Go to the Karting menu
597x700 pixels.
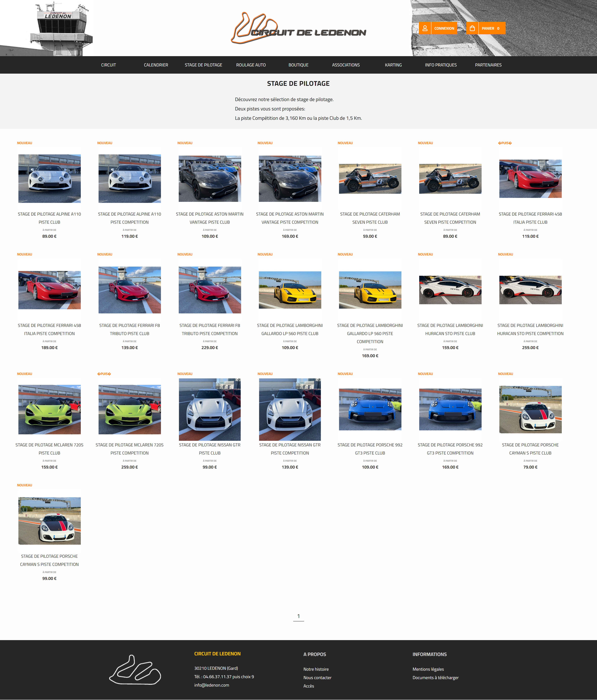(393, 65)
